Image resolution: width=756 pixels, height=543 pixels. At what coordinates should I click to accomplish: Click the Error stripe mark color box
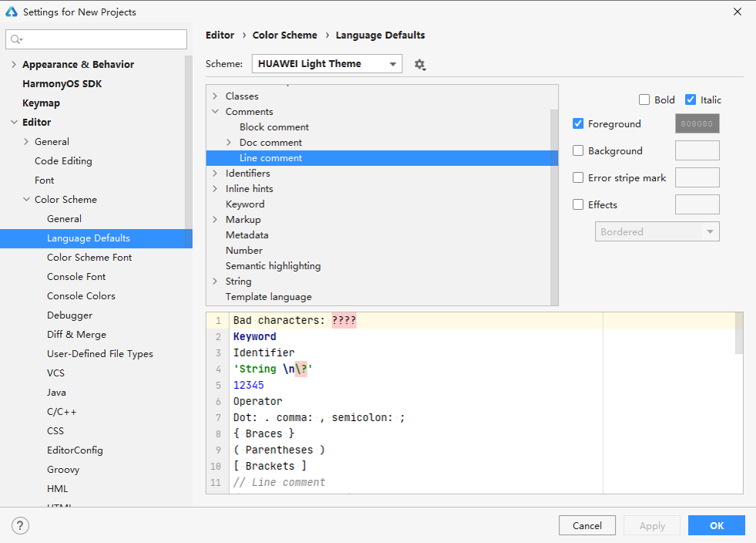pos(697,177)
